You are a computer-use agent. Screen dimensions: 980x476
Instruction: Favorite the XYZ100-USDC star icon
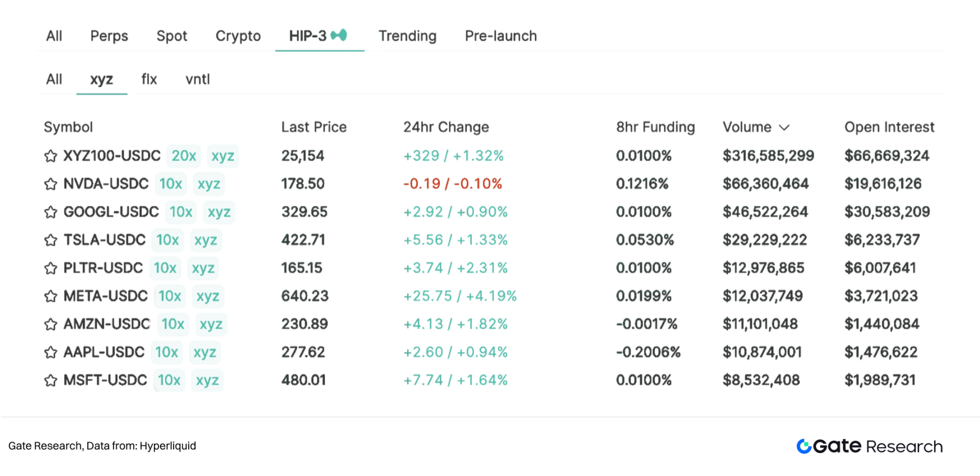[x=50, y=156]
